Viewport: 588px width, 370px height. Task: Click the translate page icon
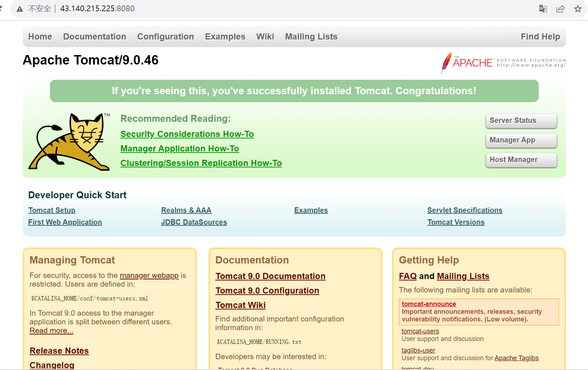pyautogui.click(x=543, y=9)
